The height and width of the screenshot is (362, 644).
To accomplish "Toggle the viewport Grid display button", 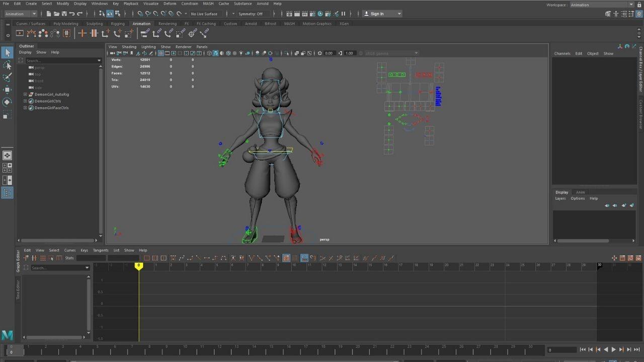I will [160, 53].
